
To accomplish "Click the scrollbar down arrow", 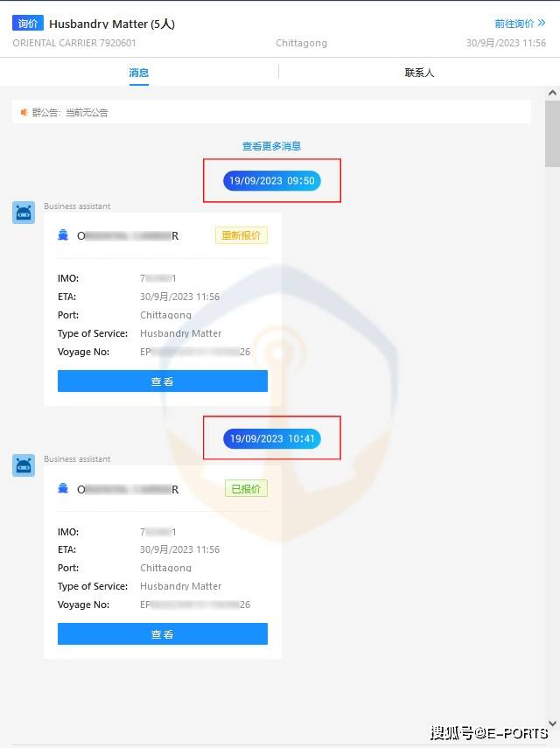I will pyautogui.click(x=552, y=724).
